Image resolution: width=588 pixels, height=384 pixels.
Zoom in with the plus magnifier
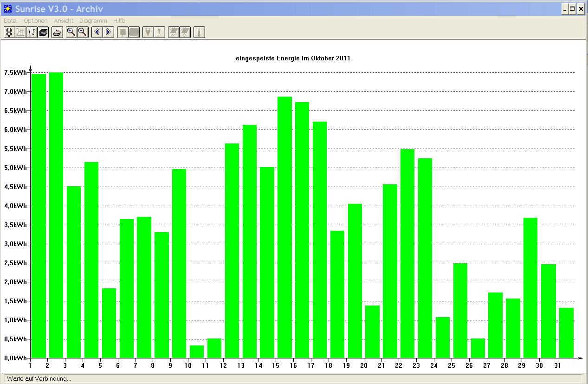71,32
